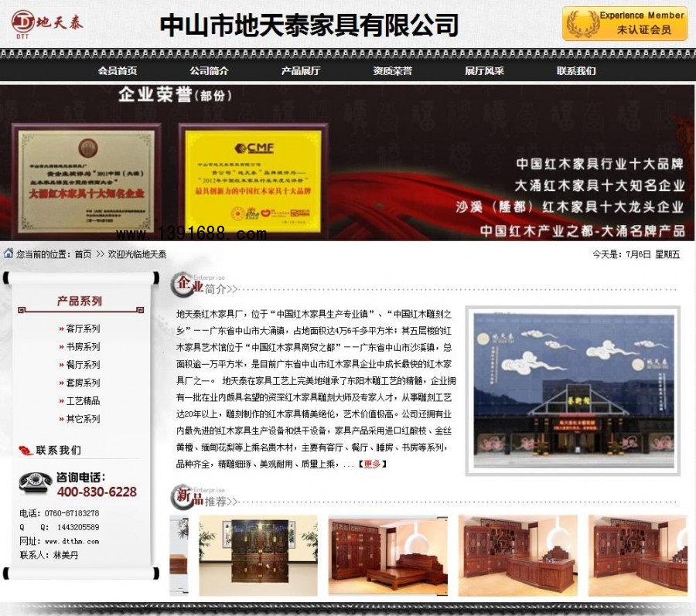The height and width of the screenshot is (616, 696).
Task: Click the 今天是: 7月6日 星期五 date text
Action: (636, 254)
